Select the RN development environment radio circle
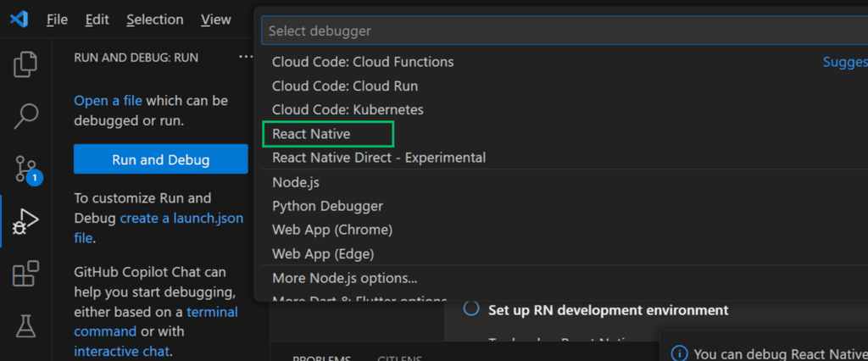The height and width of the screenshot is (361, 868). 470,309
